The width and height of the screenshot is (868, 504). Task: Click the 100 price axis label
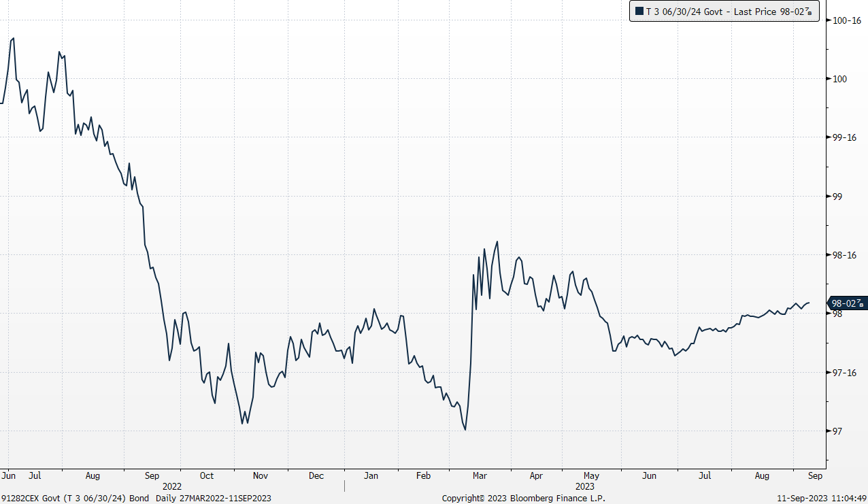pyautogui.click(x=839, y=79)
